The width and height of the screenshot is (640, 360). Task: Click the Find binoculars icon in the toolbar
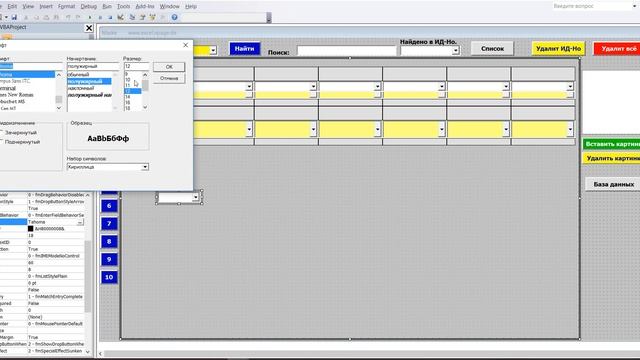(x=56, y=17)
